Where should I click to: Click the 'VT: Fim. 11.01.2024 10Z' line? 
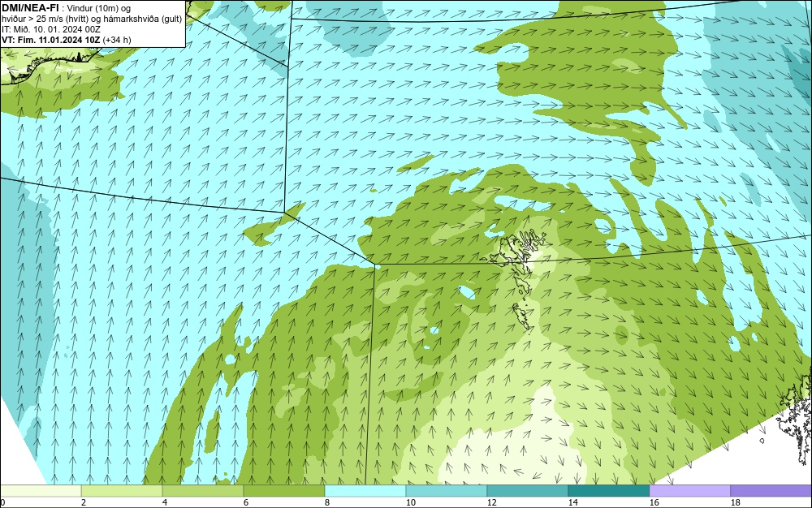pyautogui.click(x=67, y=40)
